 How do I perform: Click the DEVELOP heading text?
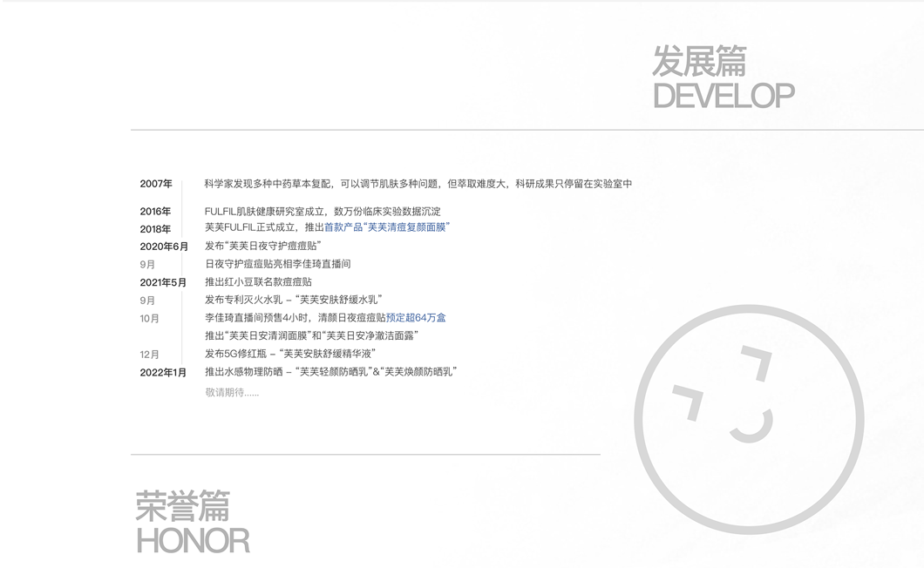point(724,96)
